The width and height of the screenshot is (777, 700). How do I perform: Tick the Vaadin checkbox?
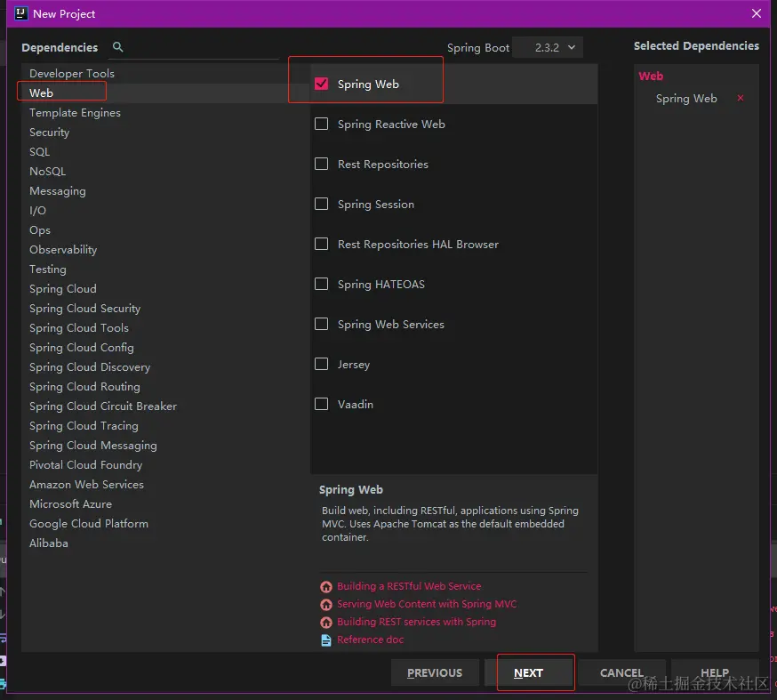click(321, 404)
